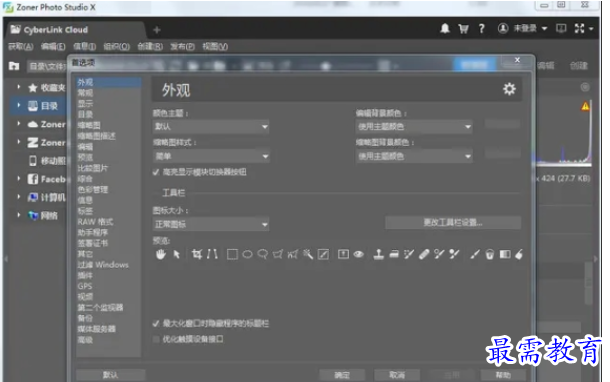Click the Facebook icon in navigator

pos(33,179)
